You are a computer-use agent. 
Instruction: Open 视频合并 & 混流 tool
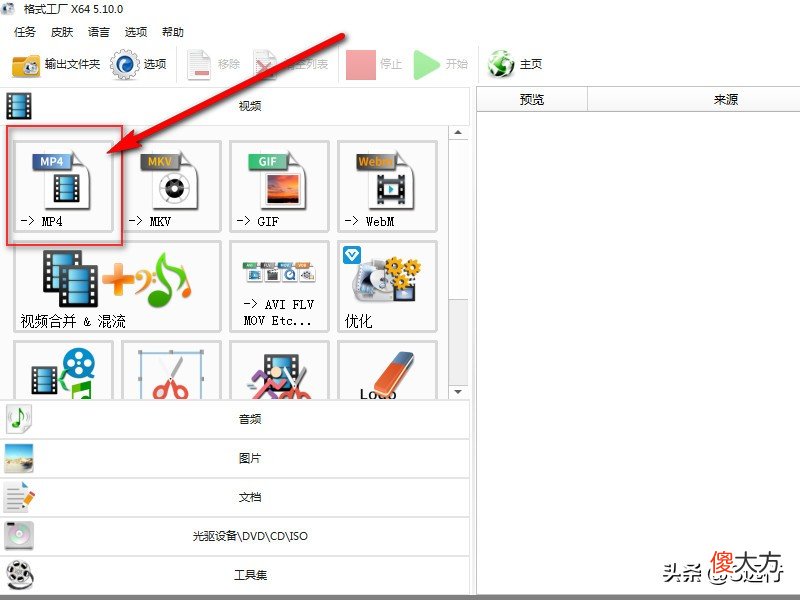click(117, 286)
